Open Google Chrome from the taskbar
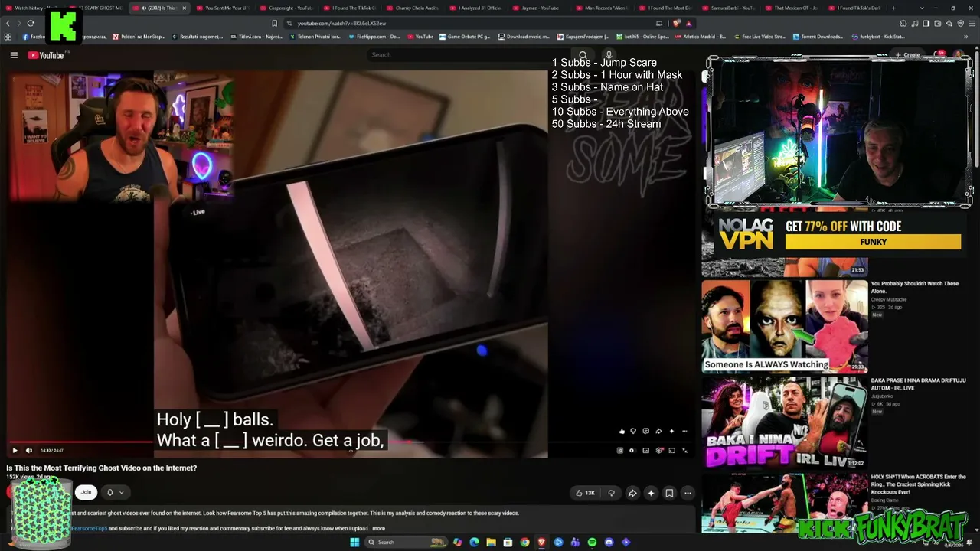Image resolution: width=980 pixels, height=551 pixels. 524,543
